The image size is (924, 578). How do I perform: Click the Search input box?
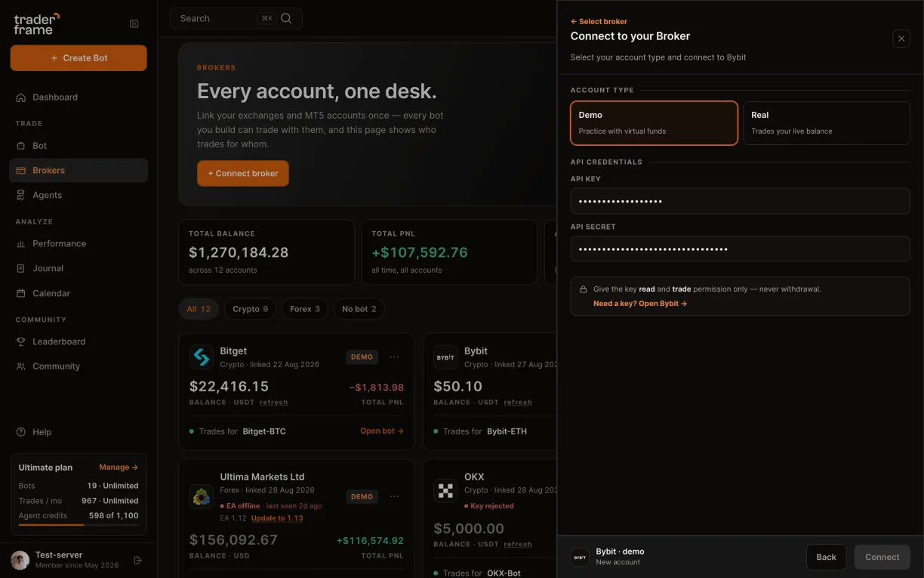(236, 18)
